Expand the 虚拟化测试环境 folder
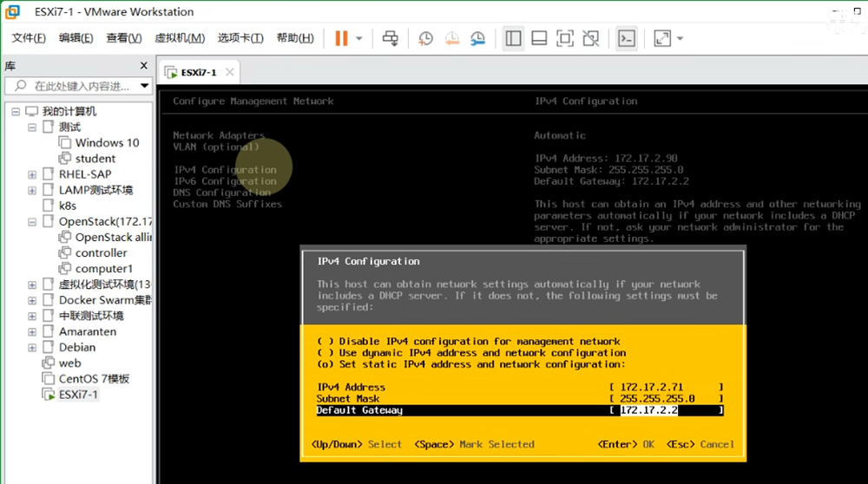 (32, 285)
